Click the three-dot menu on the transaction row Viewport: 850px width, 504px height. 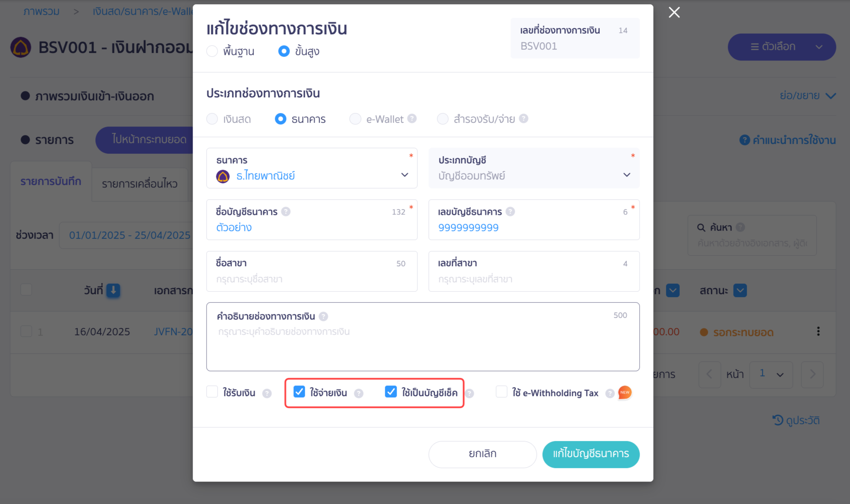click(818, 331)
